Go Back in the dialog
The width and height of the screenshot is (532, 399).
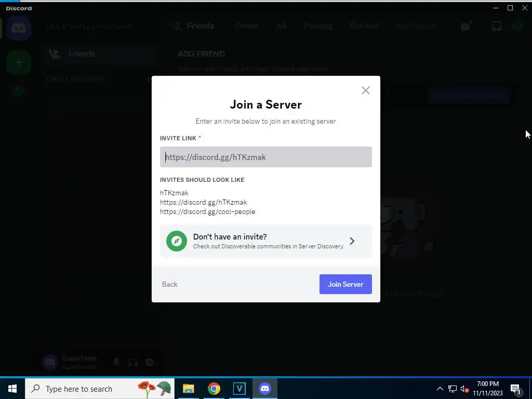(x=170, y=284)
